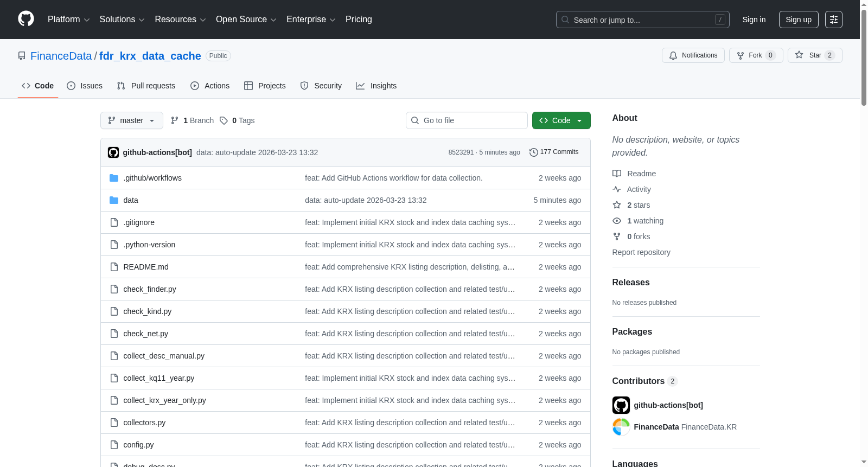Screen dimensions: 868x467
Task: Click the Sign in link
Action: pyautogui.click(x=754, y=20)
